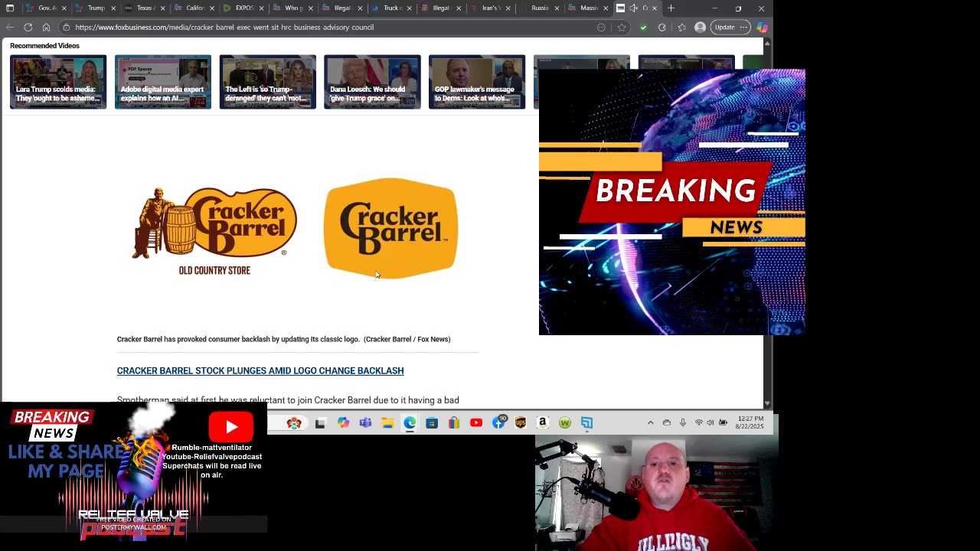The image size is (980, 551).
Task: Open the tab actions menu icon
Action: pyautogui.click(x=10, y=8)
